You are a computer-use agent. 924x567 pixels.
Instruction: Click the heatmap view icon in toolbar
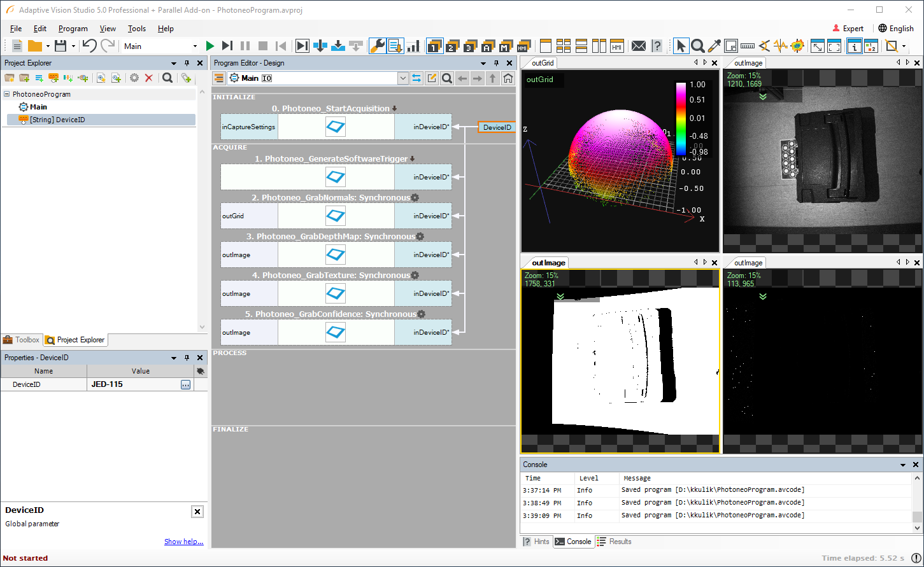pos(797,46)
